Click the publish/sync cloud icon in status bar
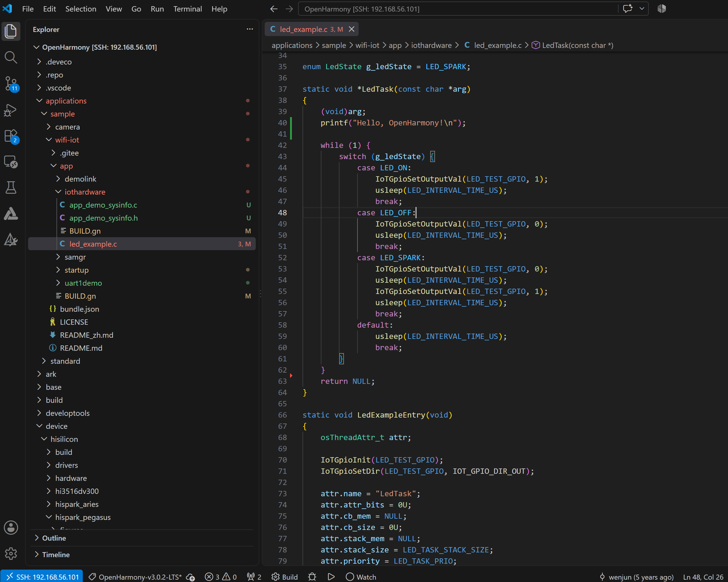This screenshot has height=582, width=728. point(190,577)
